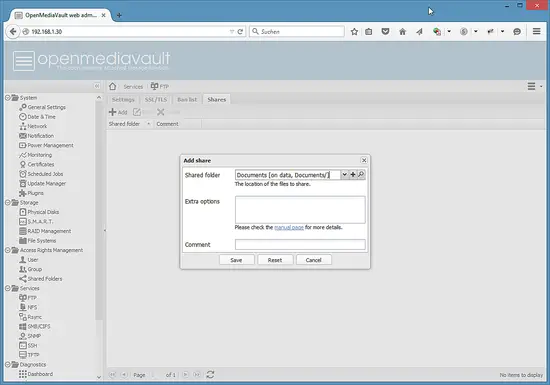The width and height of the screenshot is (550, 385).
Task: Open File Systems
Action: click(x=38, y=241)
